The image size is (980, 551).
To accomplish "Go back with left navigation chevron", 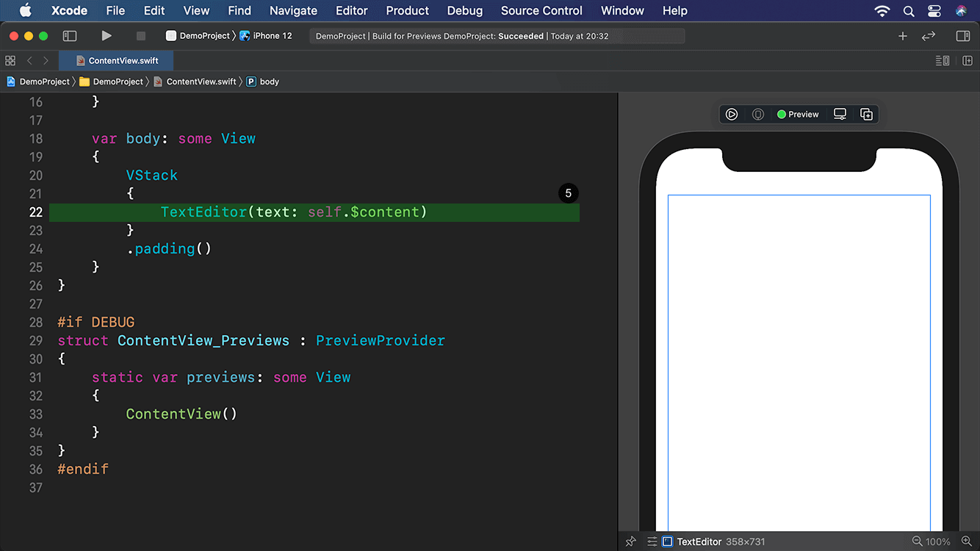I will coord(29,60).
